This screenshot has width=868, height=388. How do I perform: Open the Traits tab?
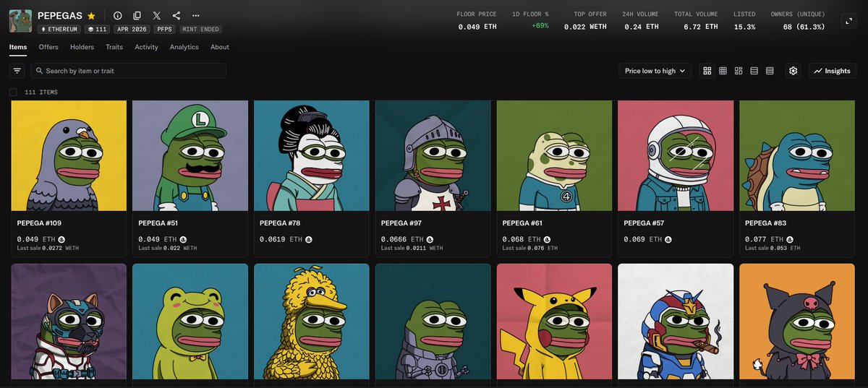point(114,47)
